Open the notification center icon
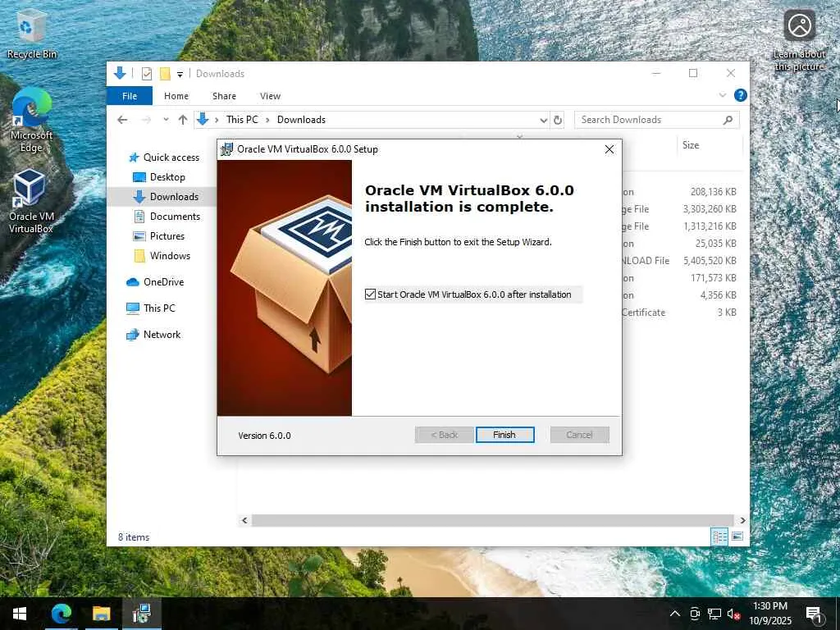The image size is (840, 630). (814, 614)
